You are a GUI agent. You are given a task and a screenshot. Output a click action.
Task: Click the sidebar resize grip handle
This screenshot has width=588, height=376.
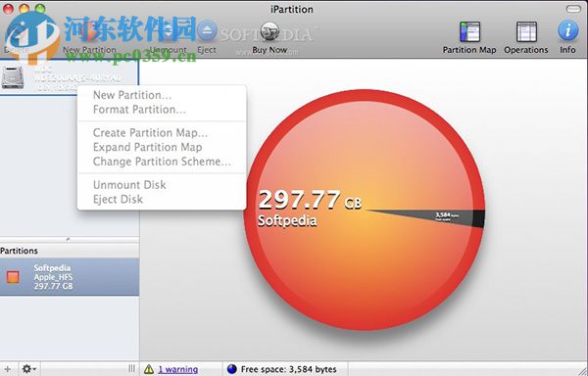click(x=131, y=369)
